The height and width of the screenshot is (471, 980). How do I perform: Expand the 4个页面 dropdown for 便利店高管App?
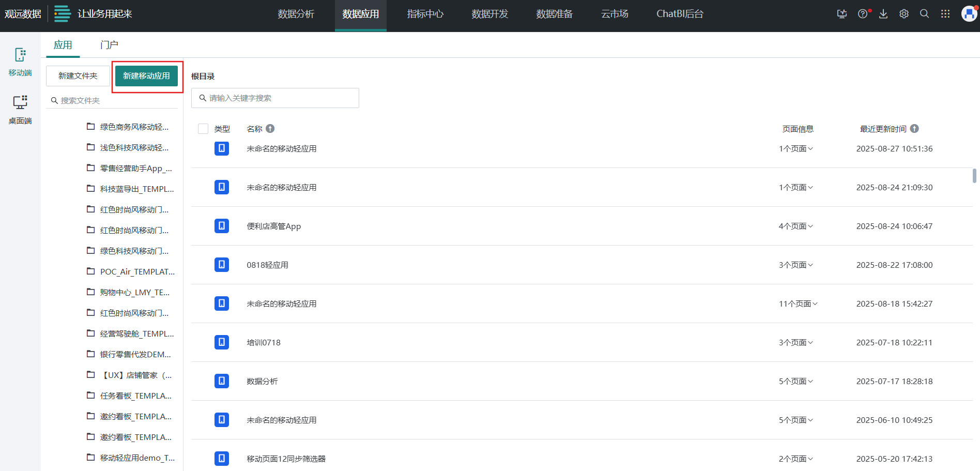tap(796, 226)
